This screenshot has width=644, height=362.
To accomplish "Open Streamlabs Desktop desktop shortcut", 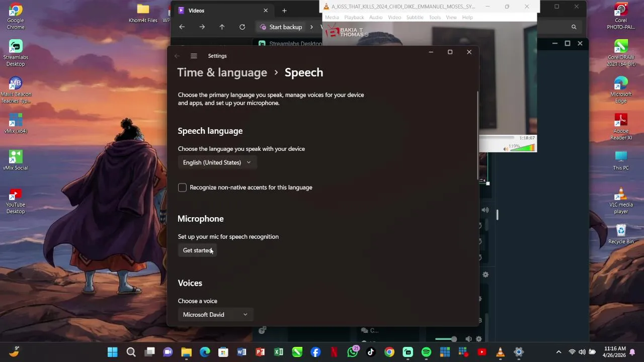I will click(16, 53).
